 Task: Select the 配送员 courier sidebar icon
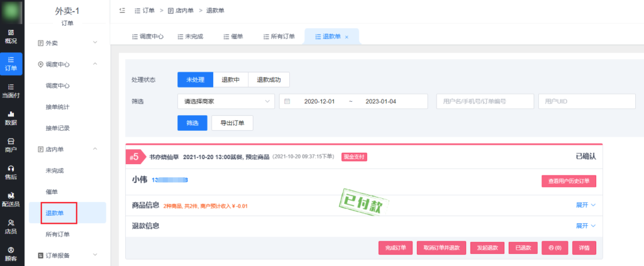[x=11, y=199]
